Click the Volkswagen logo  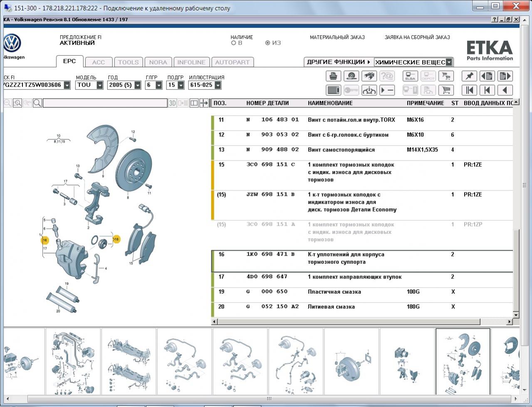pos(12,43)
